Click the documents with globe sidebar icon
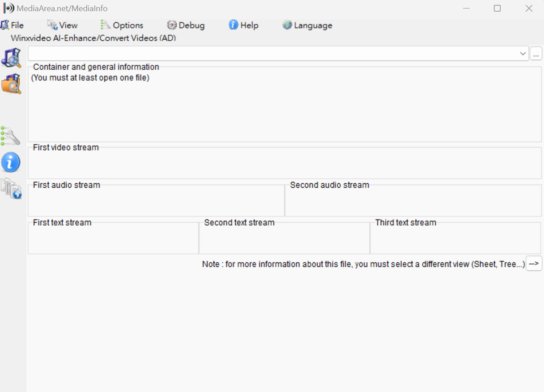The image size is (544, 392). (x=11, y=188)
